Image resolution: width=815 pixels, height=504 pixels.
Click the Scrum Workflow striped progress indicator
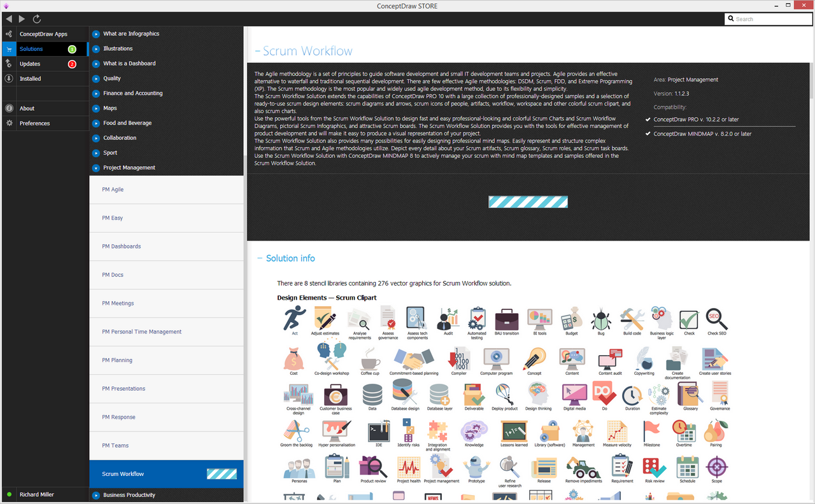(222, 474)
